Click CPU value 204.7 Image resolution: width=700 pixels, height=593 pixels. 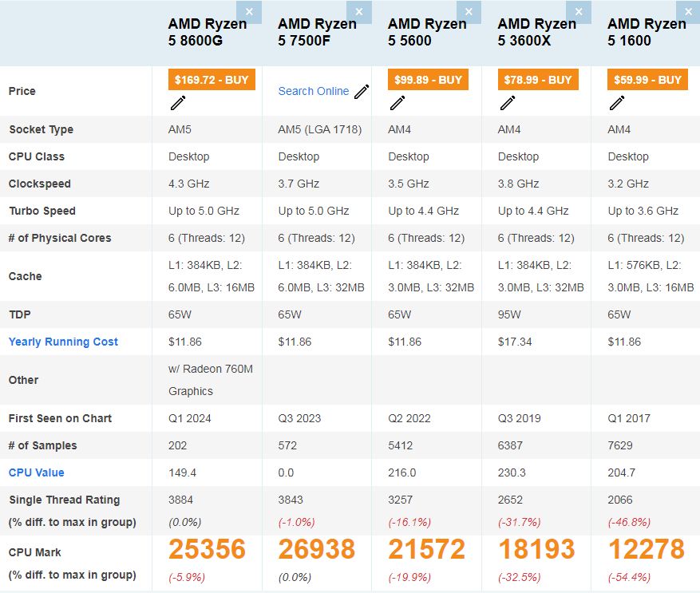(622, 472)
